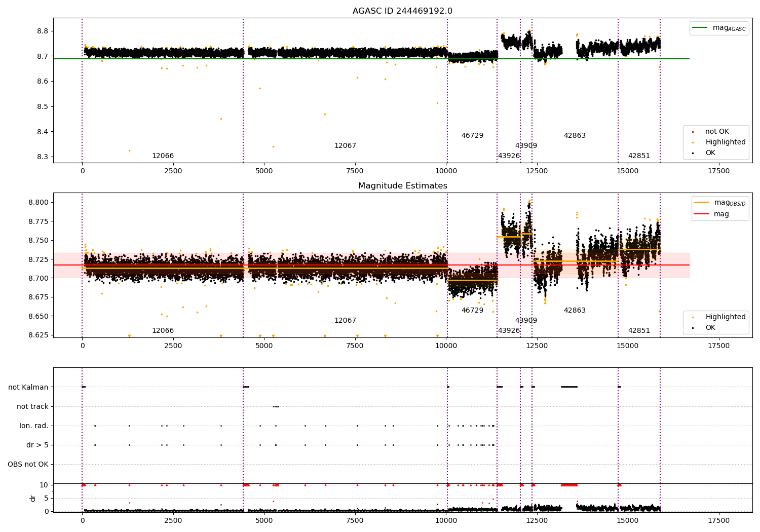Click the 8.5 y-tick in the top plot
Viewport: 760px width, 532px height.
click(x=43, y=107)
